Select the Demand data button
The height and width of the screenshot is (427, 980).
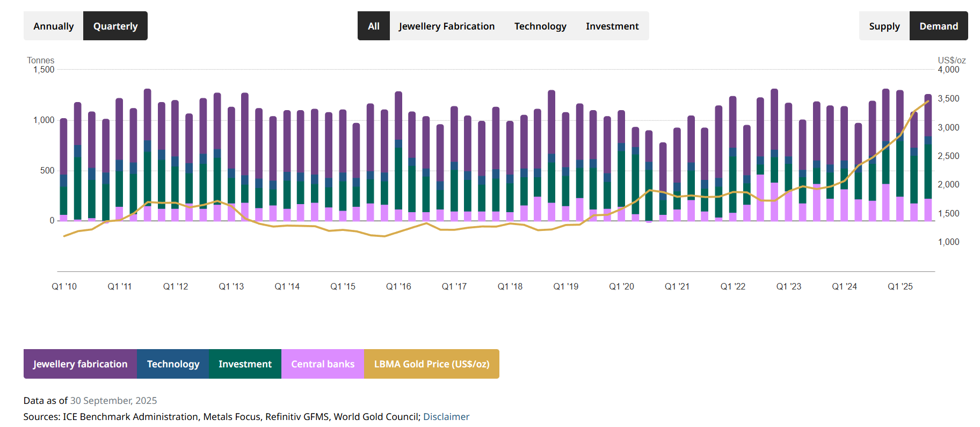point(938,26)
